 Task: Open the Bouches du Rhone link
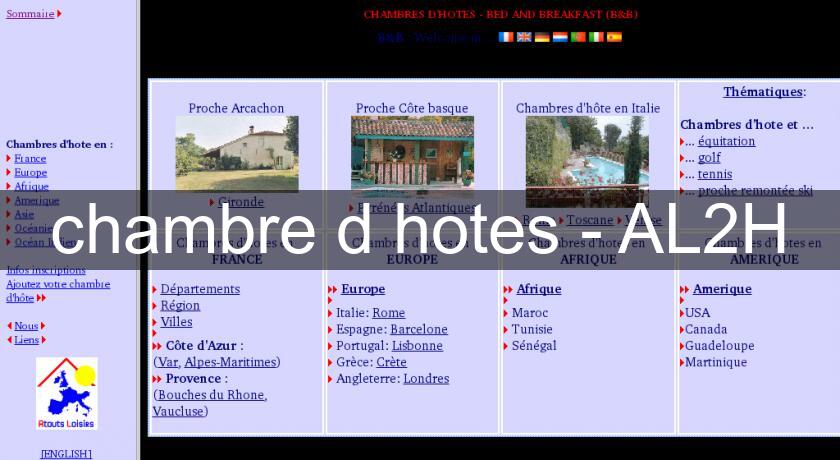211,395
